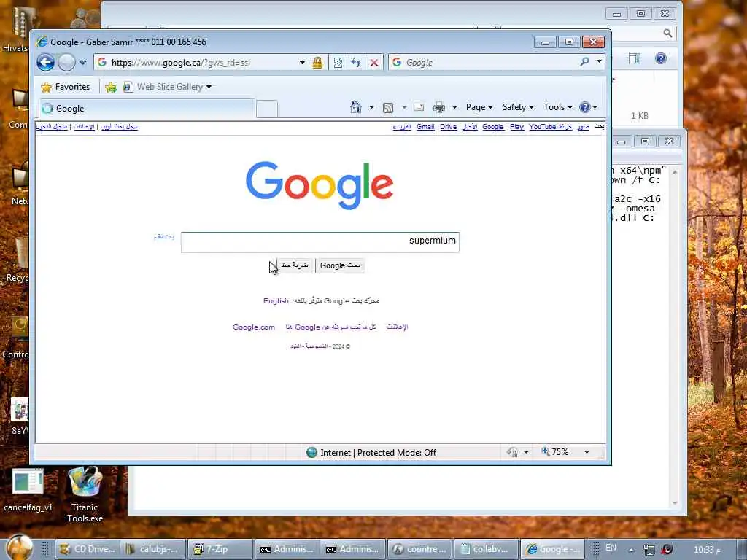
Task: Open the Tools menu
Action: click(558, 107)
